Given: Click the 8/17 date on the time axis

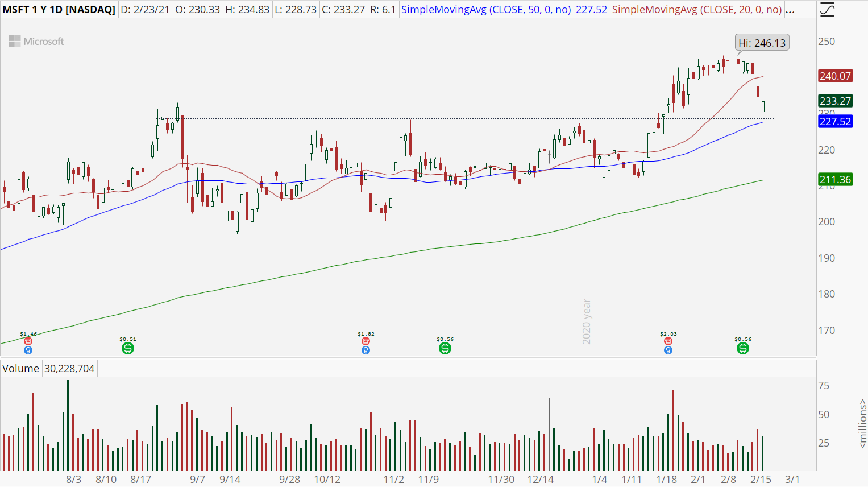Looking at the screenshot, I should [141, 479].
